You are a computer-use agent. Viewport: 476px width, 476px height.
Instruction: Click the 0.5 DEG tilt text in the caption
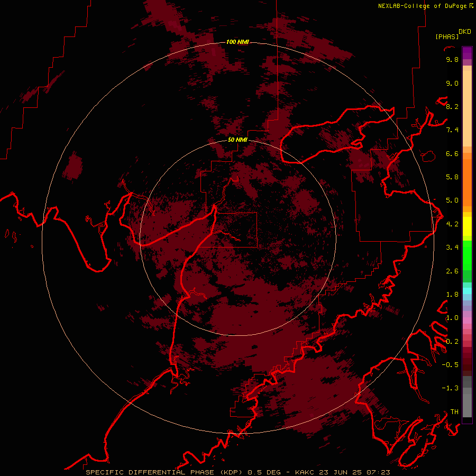pos(264,472)
